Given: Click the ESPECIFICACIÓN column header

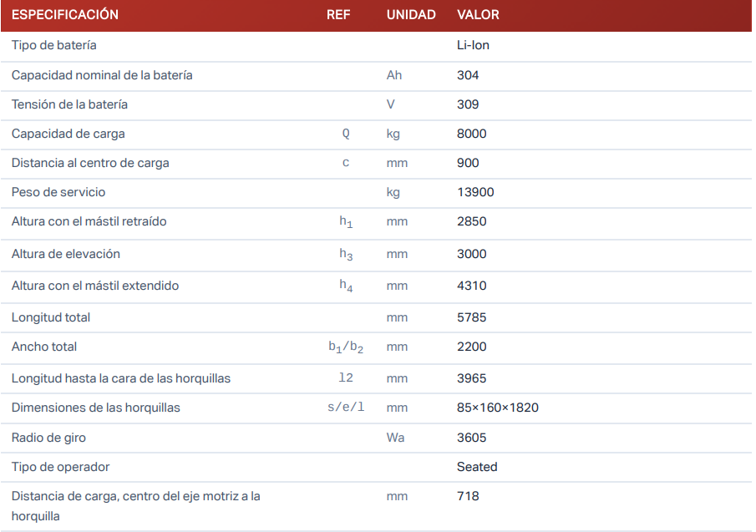Looking at the screenshot, I should 65,15.
